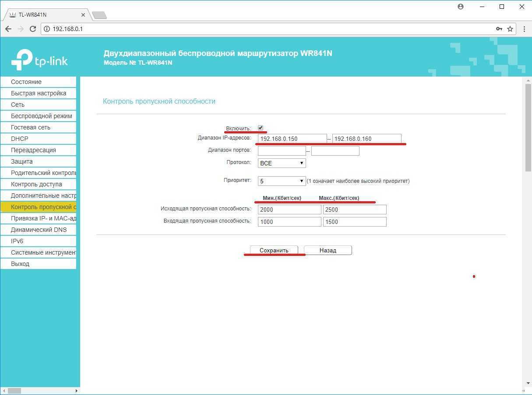Viewport: 532px width, 395px height.
Task: Open Защита menu item
Action: tap(39, 161)
